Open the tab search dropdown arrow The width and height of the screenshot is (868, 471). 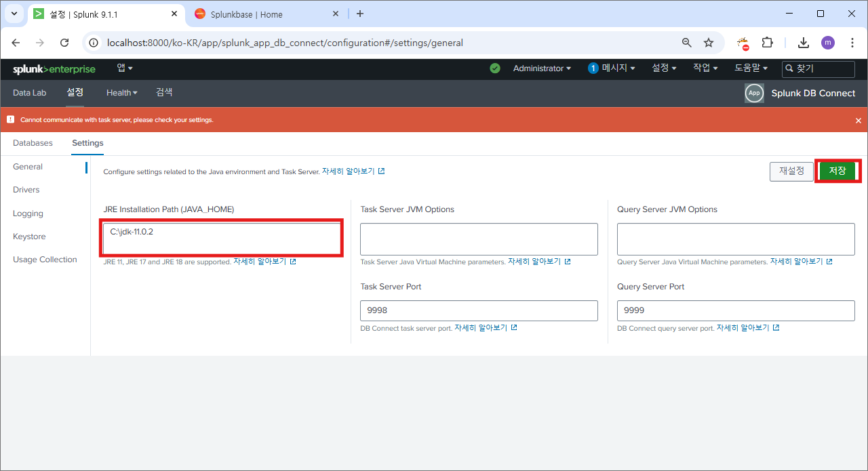14,14
